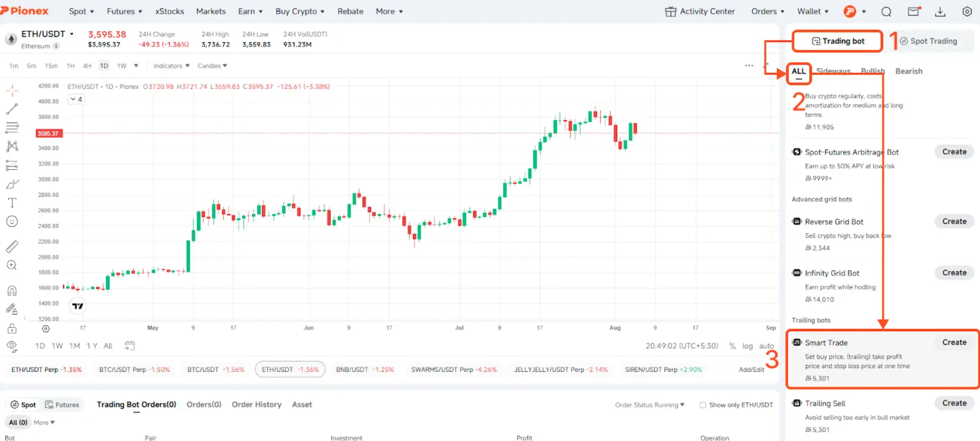Screen dimensions: 980x441
Task: Enable the magnet snapping mode
Action: (x=12, y=290)
